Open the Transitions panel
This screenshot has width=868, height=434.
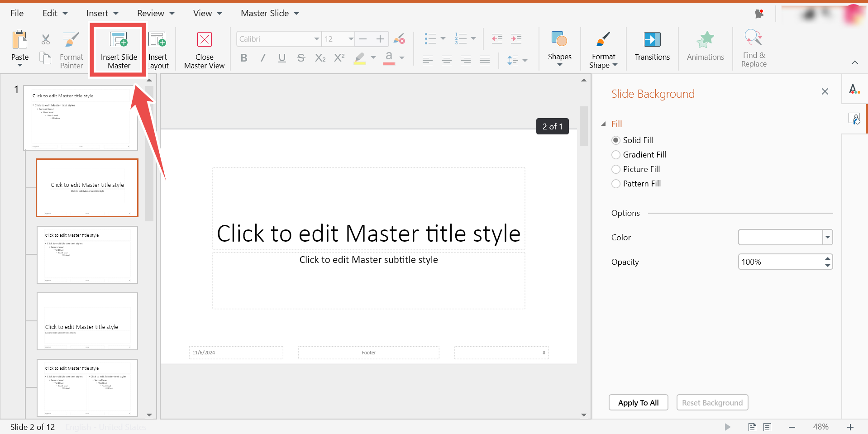point(652,46)
